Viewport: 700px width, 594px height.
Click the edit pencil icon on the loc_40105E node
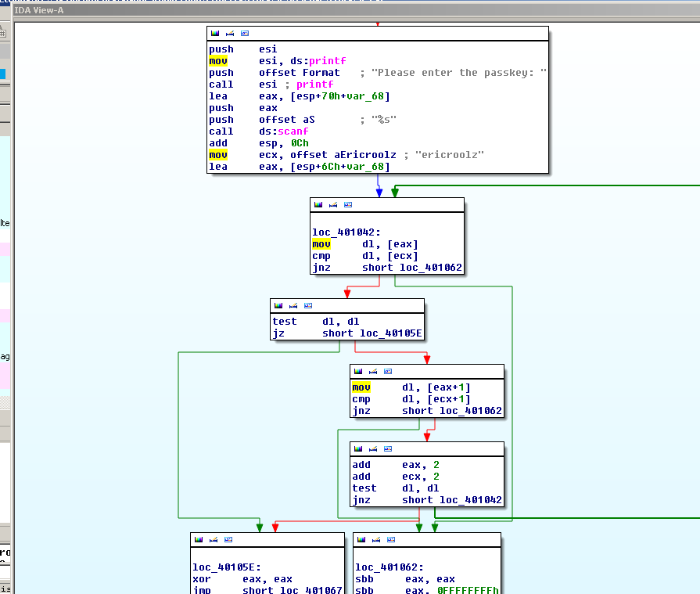pos(214,540)
